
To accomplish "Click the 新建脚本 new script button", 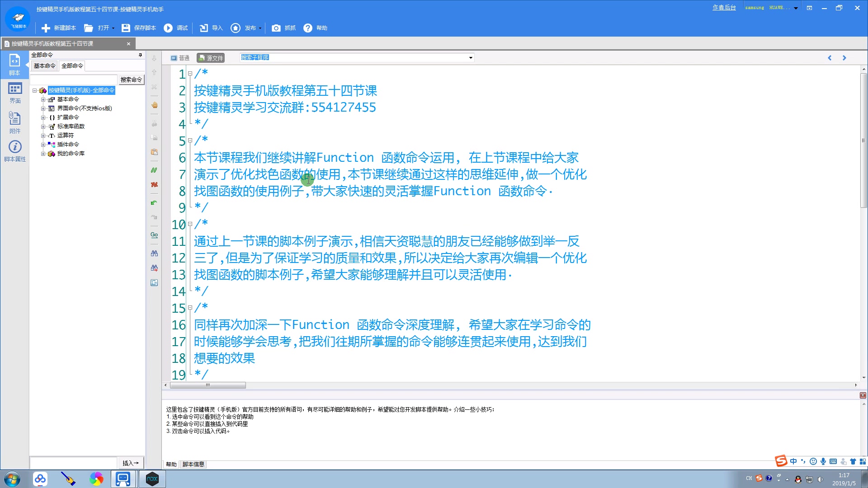I will point(59,28).
